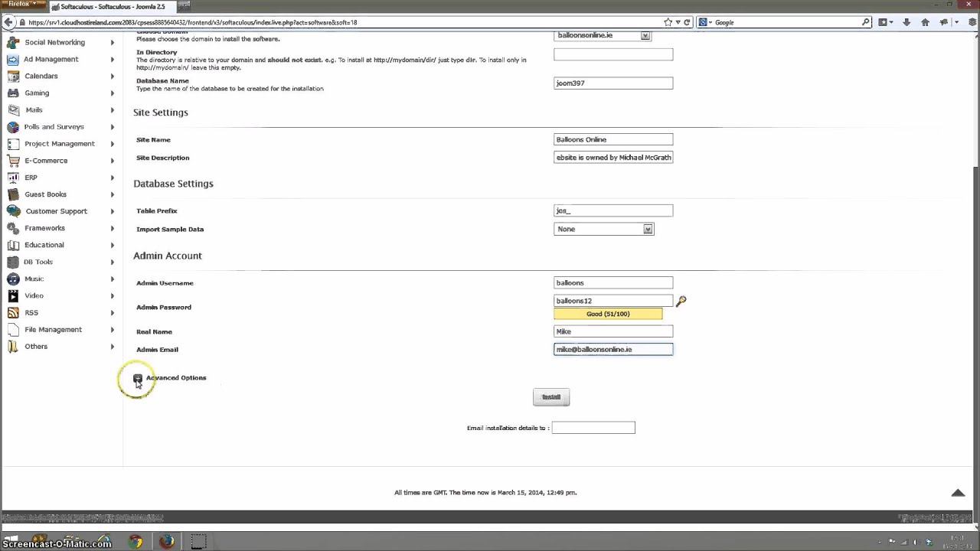Expand the Customer Support submenu arrow
The image size is (980, 551).
[x=113, y=211]
